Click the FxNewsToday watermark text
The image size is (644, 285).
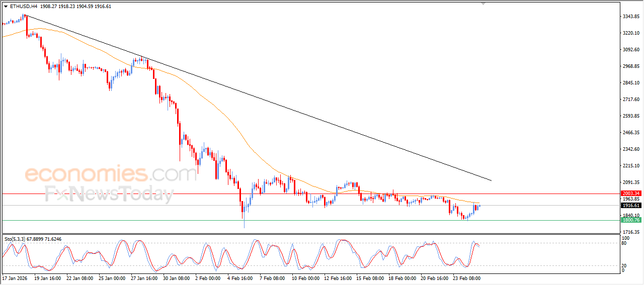coord(109,194)
